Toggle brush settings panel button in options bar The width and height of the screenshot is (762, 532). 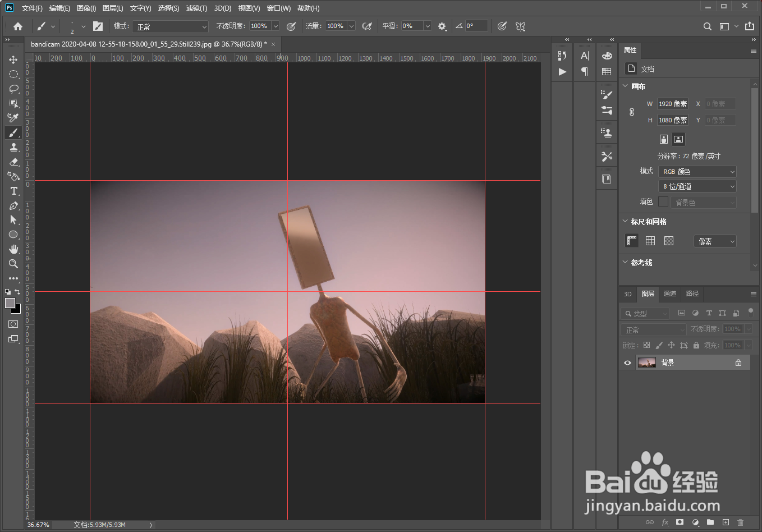pyautogui.click(x=98, y=26)
